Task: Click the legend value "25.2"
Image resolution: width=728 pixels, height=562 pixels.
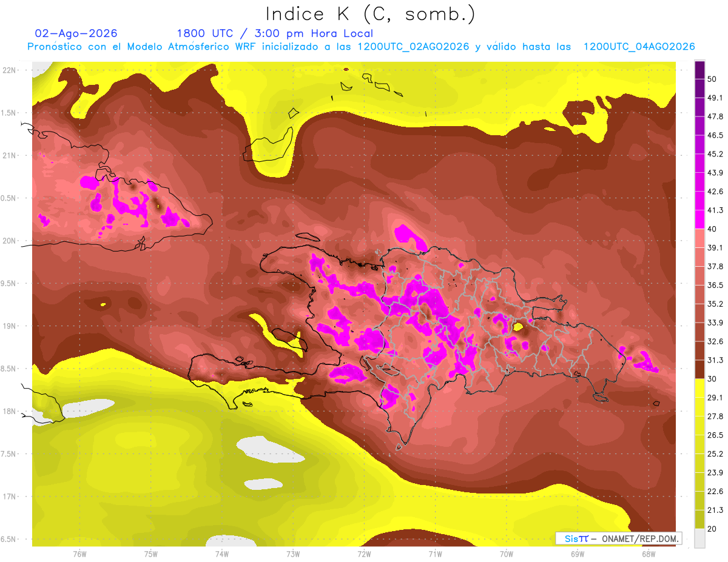Action: 716,453
